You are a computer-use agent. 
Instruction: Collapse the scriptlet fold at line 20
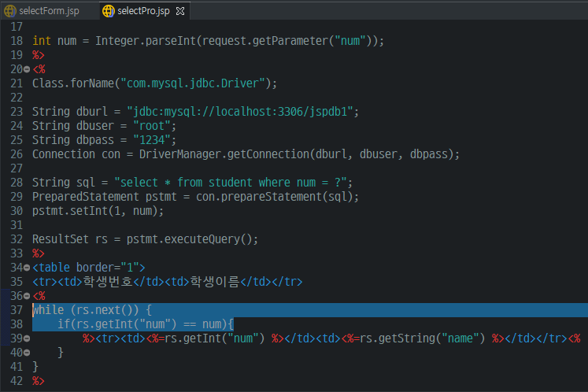point(27,69)
